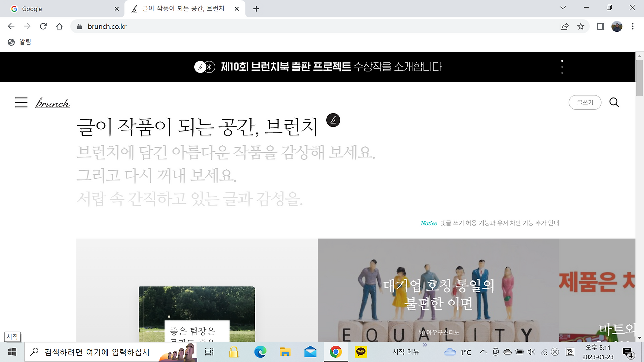644x362 pixels.
Task: Expand hidden system tray icons
Action: [x=482, y=352]
